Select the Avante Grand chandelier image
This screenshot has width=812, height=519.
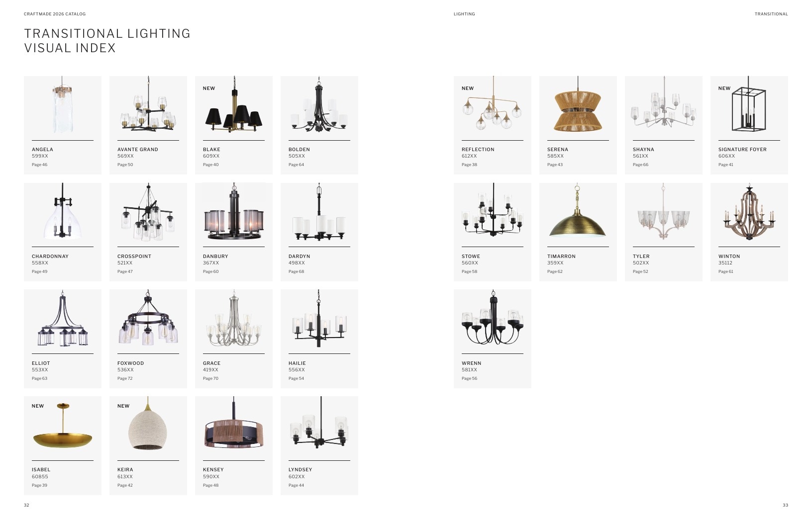click(148, 104)
